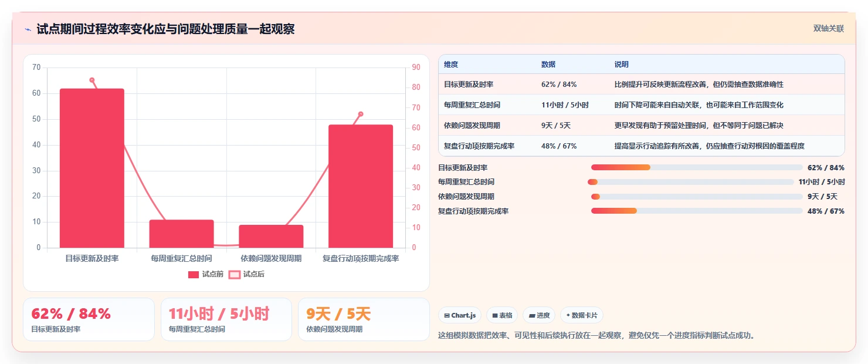Click the 复盘行动项按期完成率 bar in chart
Image resolution: width=868 pixels, height=364 pixels.
pyautogui.click(x=361, y=186)
